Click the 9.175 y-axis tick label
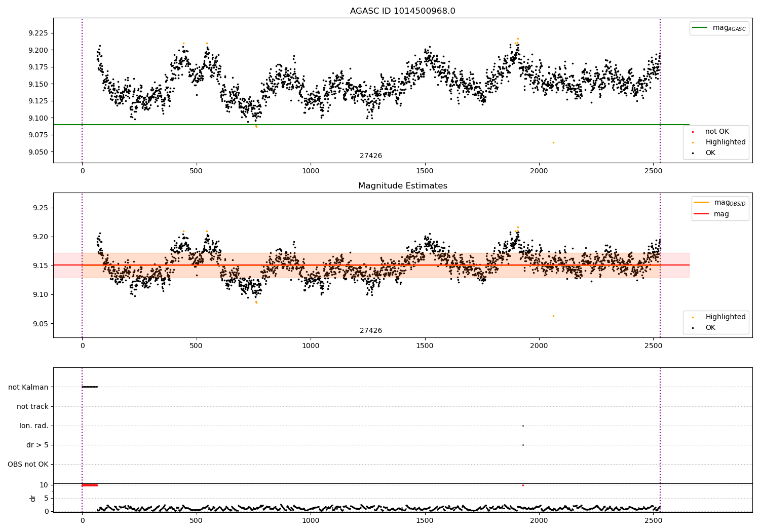The height and width of the screenshot is (532, 760). coord(38,67)
